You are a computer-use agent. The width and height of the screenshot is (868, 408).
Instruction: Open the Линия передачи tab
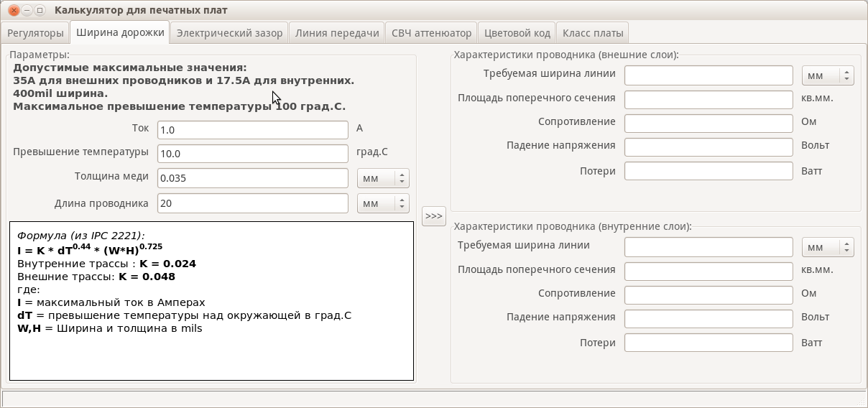(x=337, y=33)
